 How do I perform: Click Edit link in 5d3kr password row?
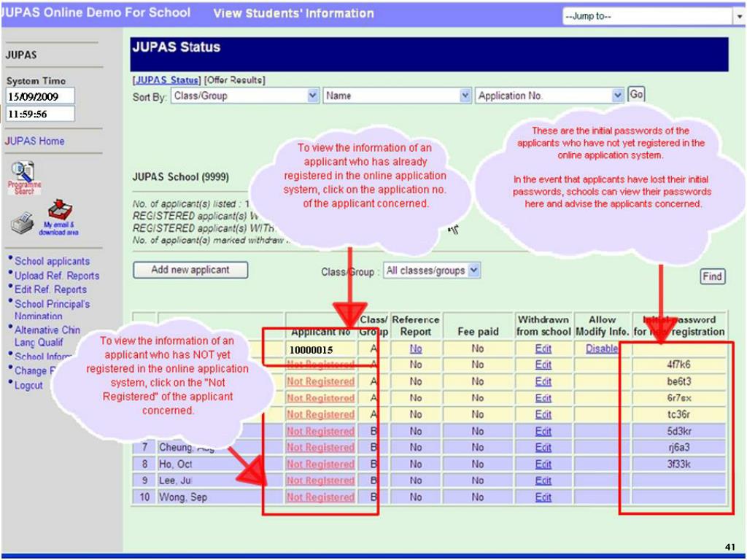point(543,432)
